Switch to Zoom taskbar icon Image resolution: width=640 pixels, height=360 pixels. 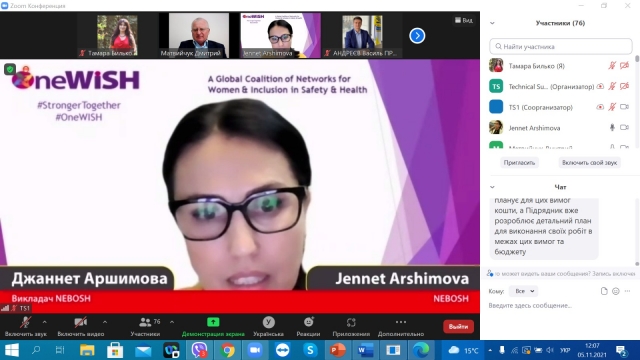coord(256,350)
